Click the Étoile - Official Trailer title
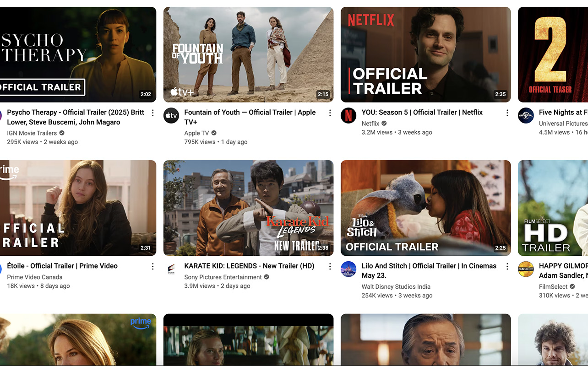 (x=62, y=266)
